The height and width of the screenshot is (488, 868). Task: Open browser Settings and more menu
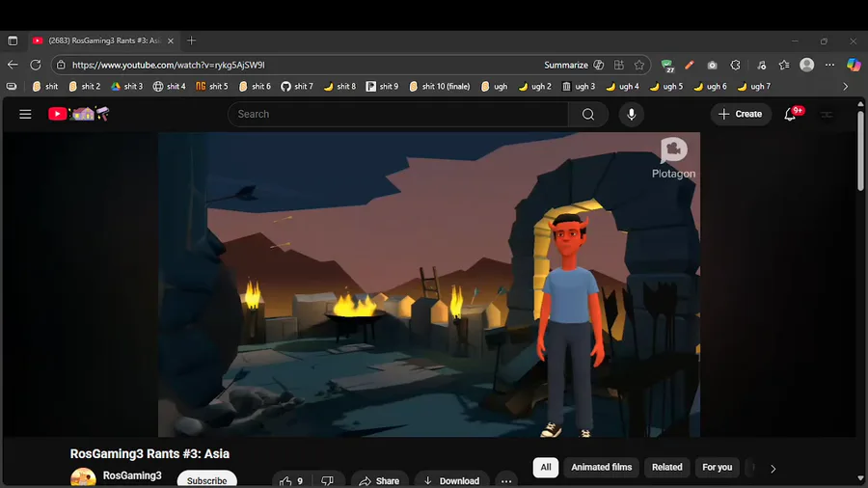click(829, 65)
